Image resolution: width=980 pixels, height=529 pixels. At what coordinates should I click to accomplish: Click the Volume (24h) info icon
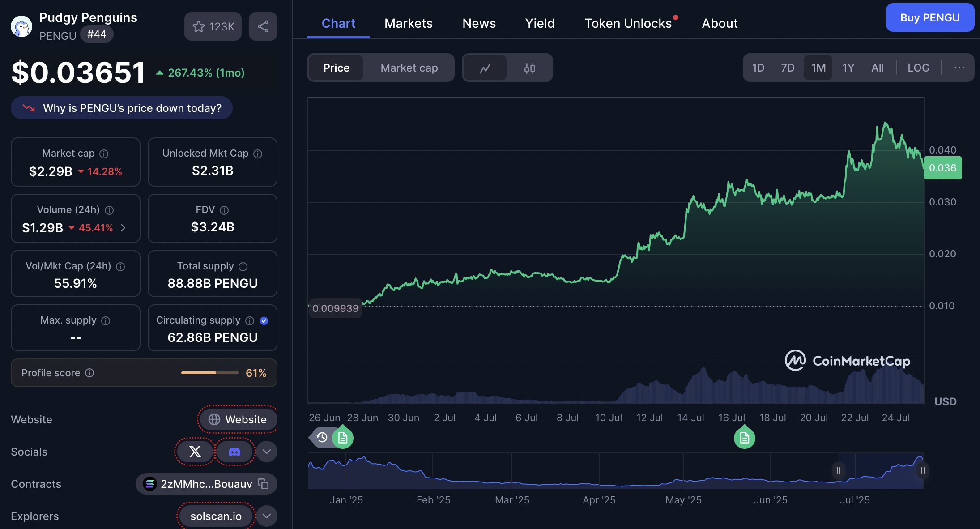[109, 210]
